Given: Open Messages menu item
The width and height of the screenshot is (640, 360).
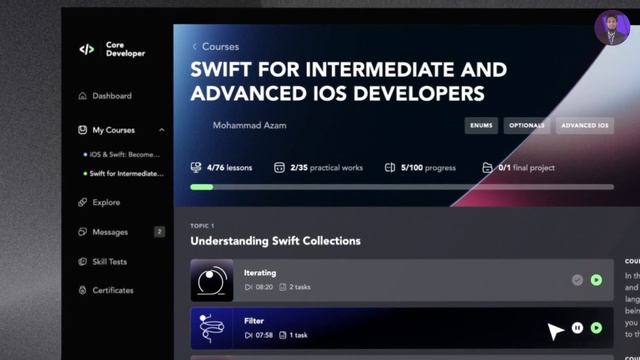Looking at the screenshot, I should click(110, 232).
